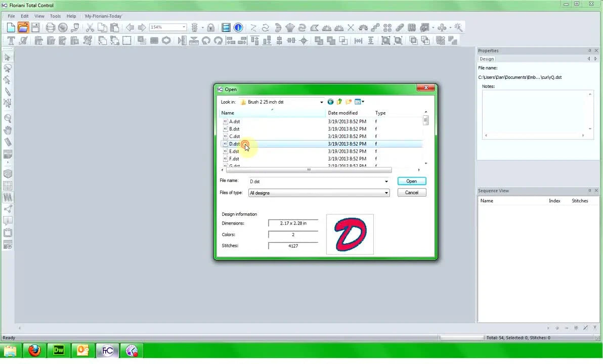
Task: Click the Print icon on the toolbar
Action: (50, 27)
